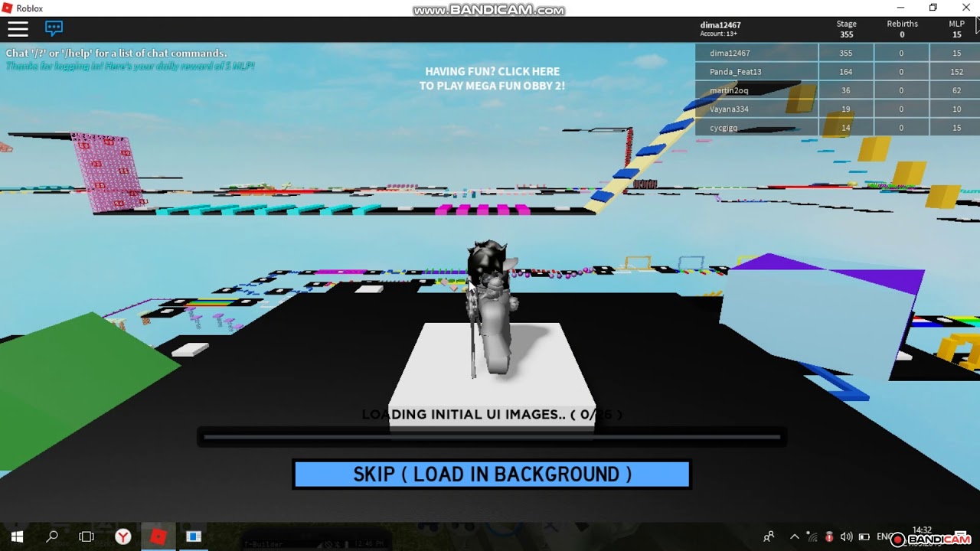Open the volume control in tray
This screenshot has width=980, height=551.
[846, 537]
